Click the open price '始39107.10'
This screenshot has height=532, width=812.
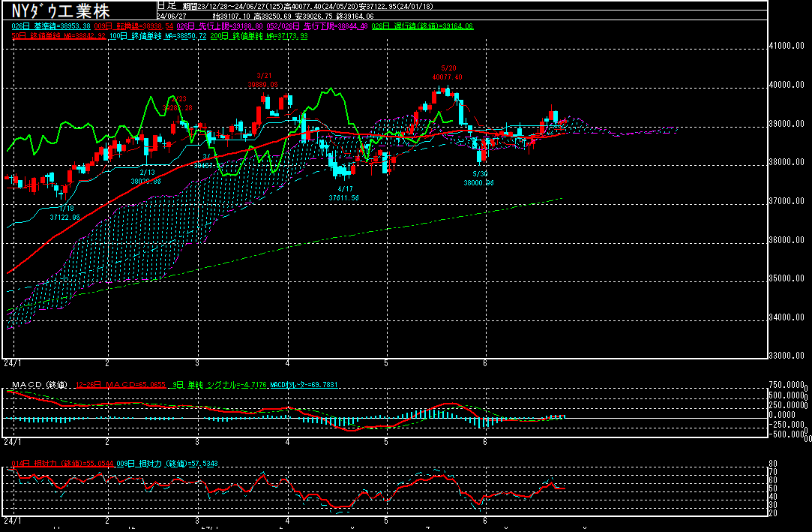[232, 16]
